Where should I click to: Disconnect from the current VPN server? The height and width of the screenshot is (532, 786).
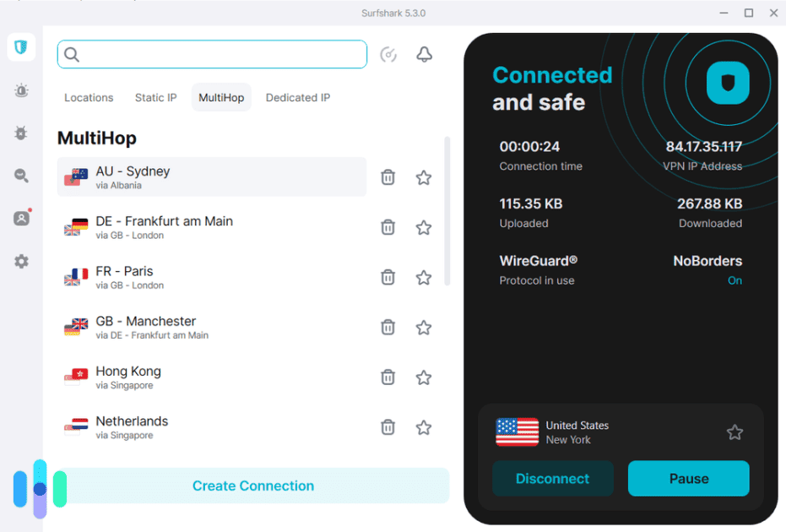coord(553,478)
